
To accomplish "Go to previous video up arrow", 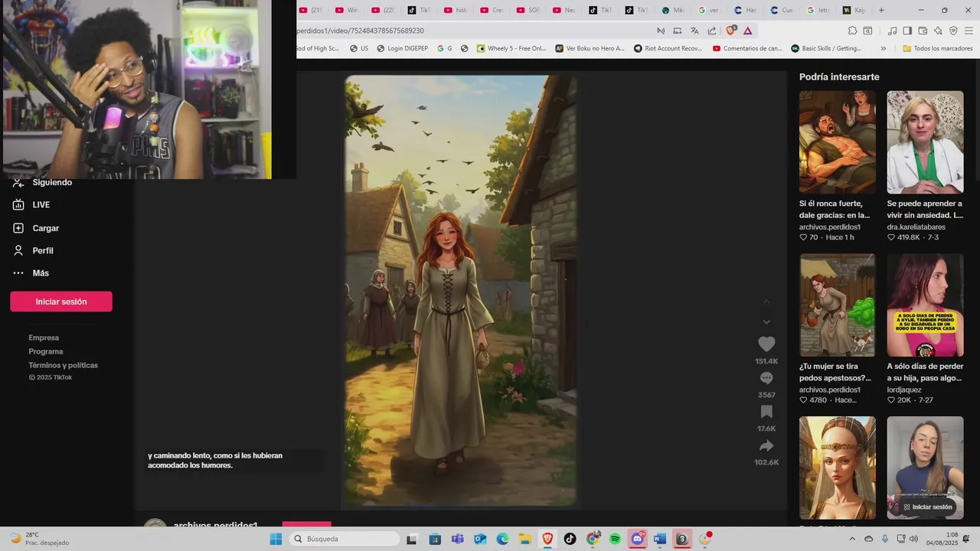I will pos(766,302).
